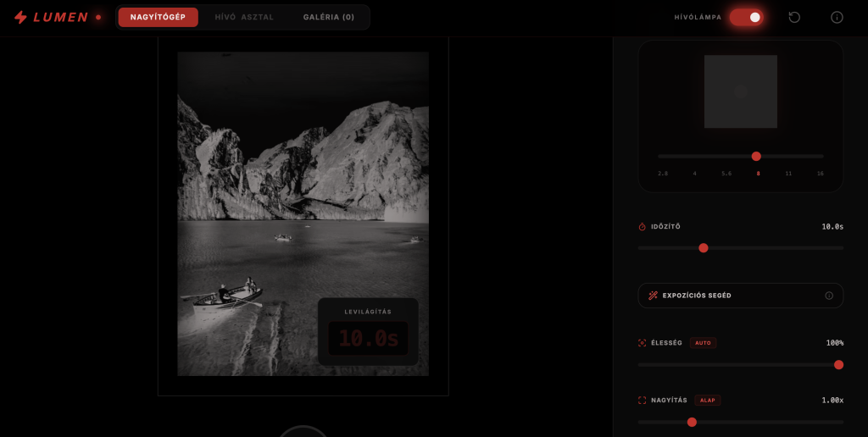The width and height of the screenshot is (868, 437).
Task: Toggle the Hívólámpa safelight switch
Action: pyautogui.click(x=746, y=17)
